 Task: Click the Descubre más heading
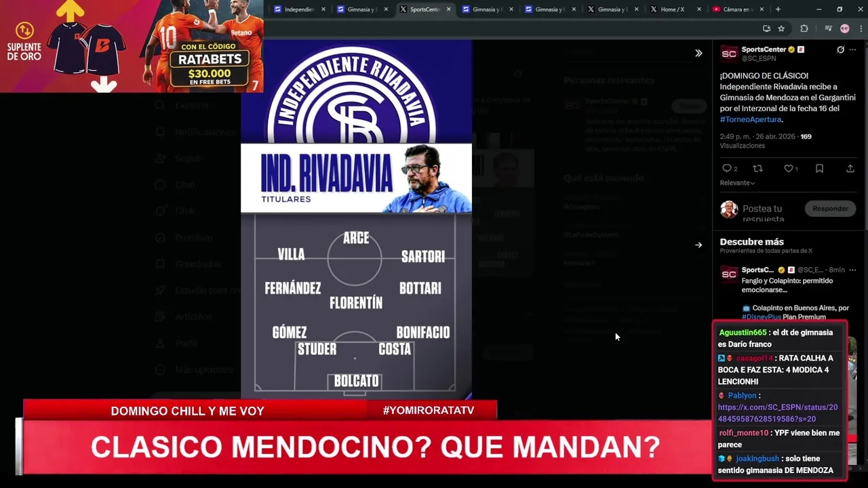(x=751, y=242)
